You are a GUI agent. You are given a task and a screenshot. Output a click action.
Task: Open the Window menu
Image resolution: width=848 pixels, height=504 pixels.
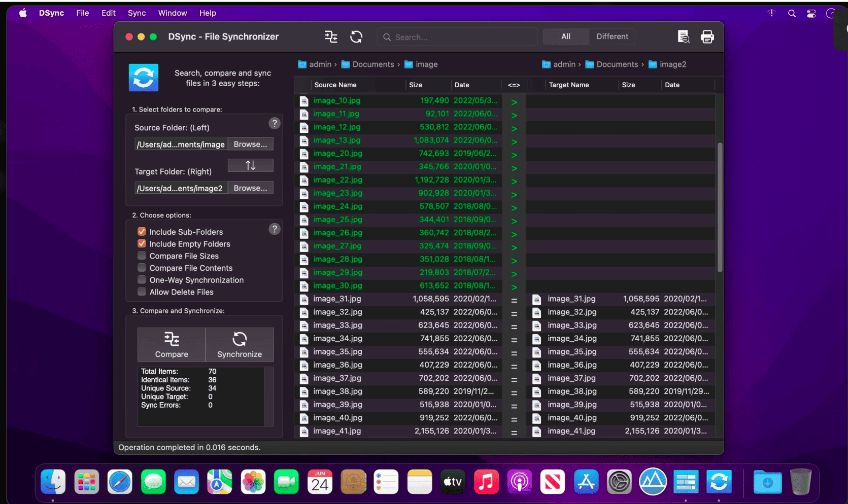click(x=173, y=13)
